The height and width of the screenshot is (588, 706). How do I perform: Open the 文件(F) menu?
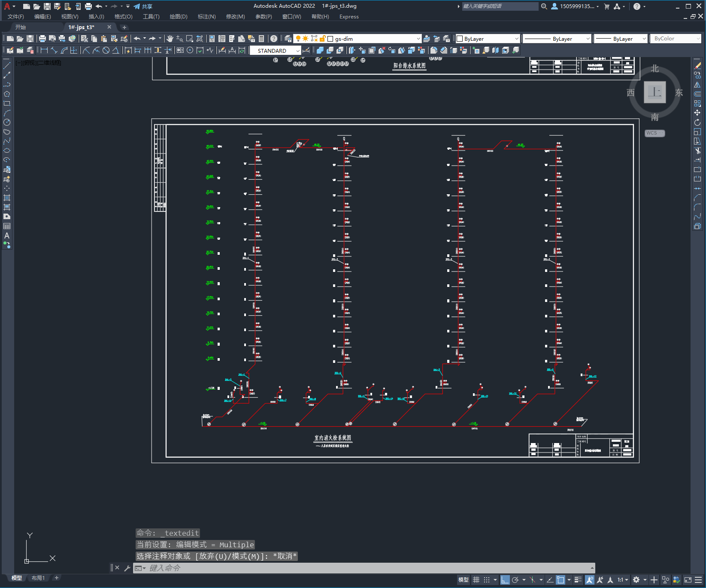[16, 17]
